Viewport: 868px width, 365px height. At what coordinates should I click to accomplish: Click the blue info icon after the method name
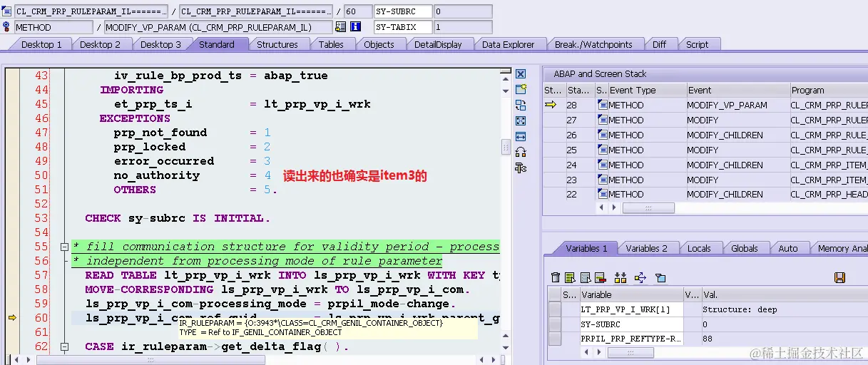point(355,27)
